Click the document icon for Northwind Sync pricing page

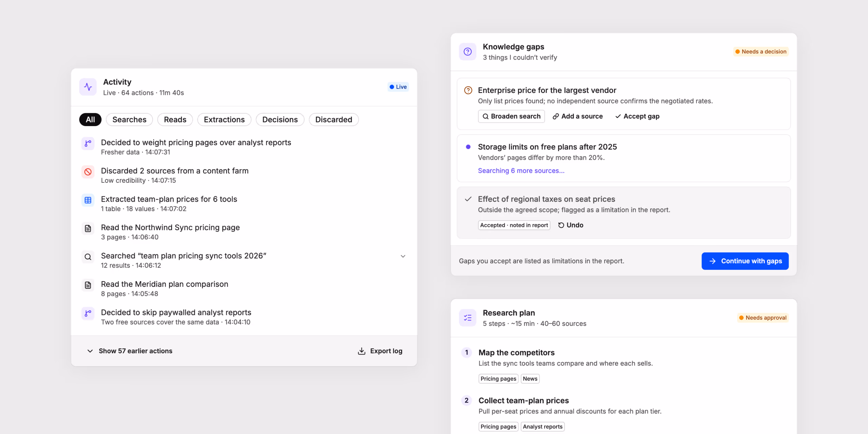[88, 228]
